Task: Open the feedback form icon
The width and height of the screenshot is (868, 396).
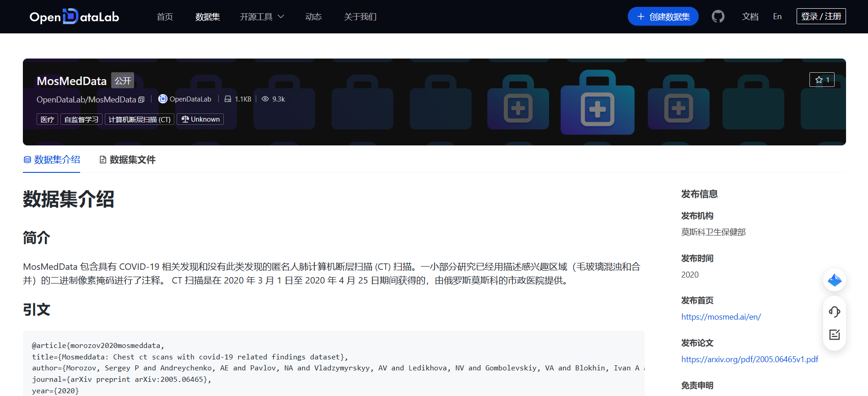Action: (x=835, y=335)
